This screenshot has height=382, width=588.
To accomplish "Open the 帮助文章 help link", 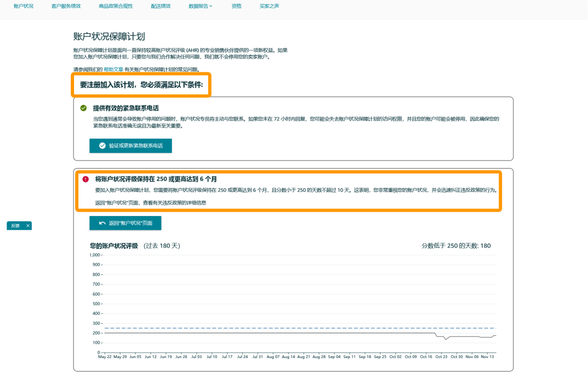I will tap(113, 69).
